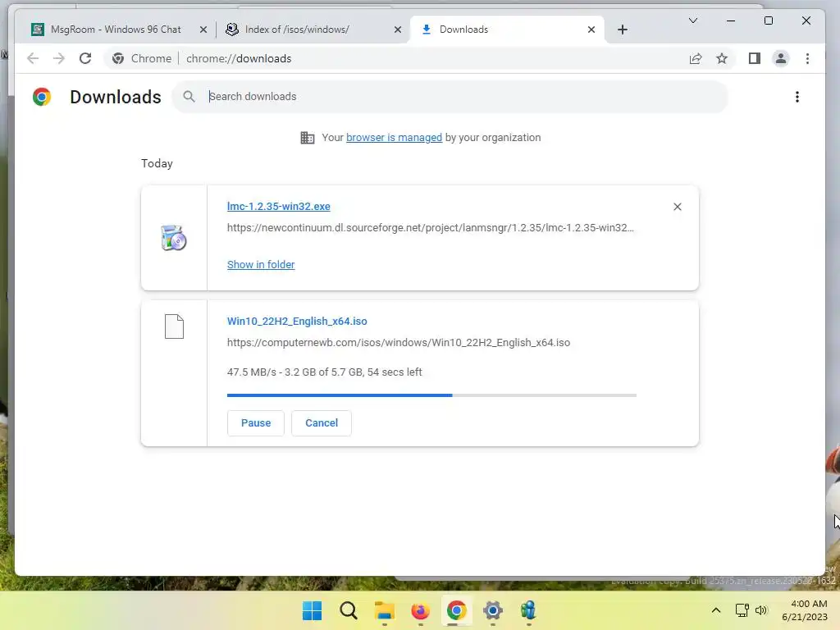840x630 pixels.
Task: Open the Downloads page more-actions menu
Action: point(797,97)
